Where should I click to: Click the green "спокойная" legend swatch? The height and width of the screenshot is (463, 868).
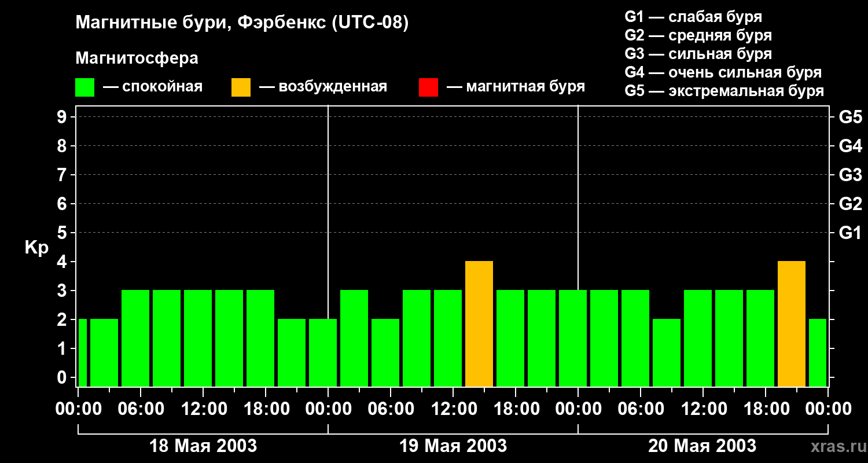[x=85, y=87]
